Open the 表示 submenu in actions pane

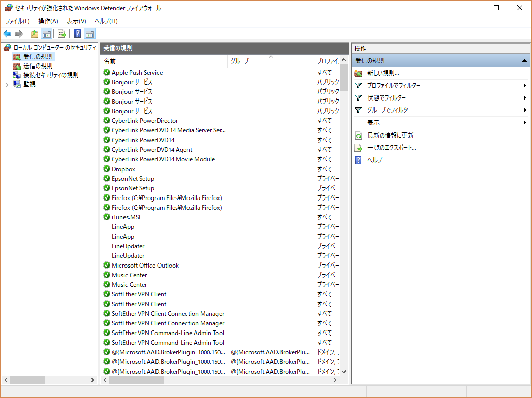pyautogui.click(x=441, y=123)
